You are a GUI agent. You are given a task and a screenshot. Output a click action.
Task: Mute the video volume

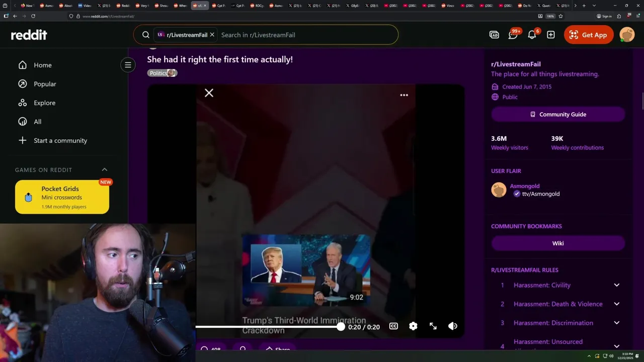[x=453, y=326]
